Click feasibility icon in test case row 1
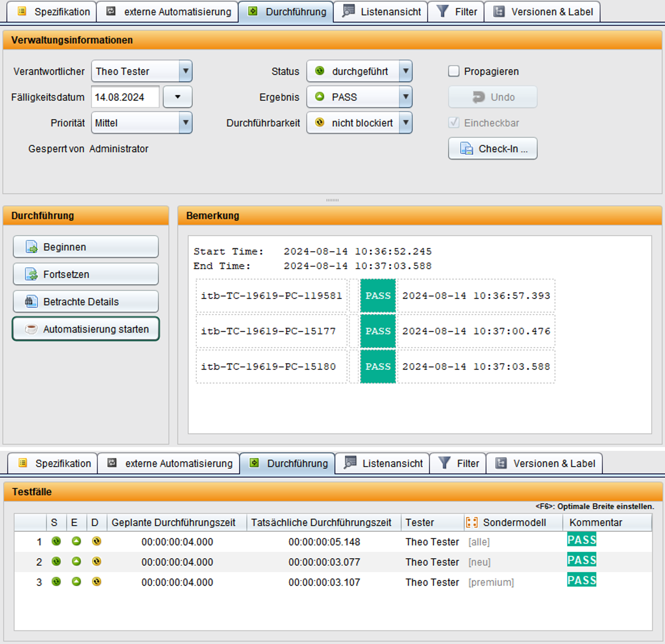This screenshot has width=665, height=644. (97, 541)
